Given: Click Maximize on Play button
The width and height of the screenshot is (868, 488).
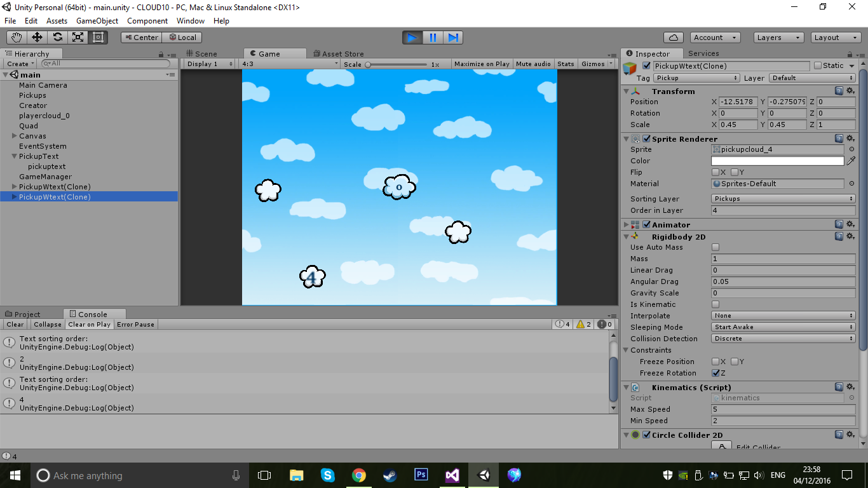Looking at the screenshot, I should coord(482,64).
